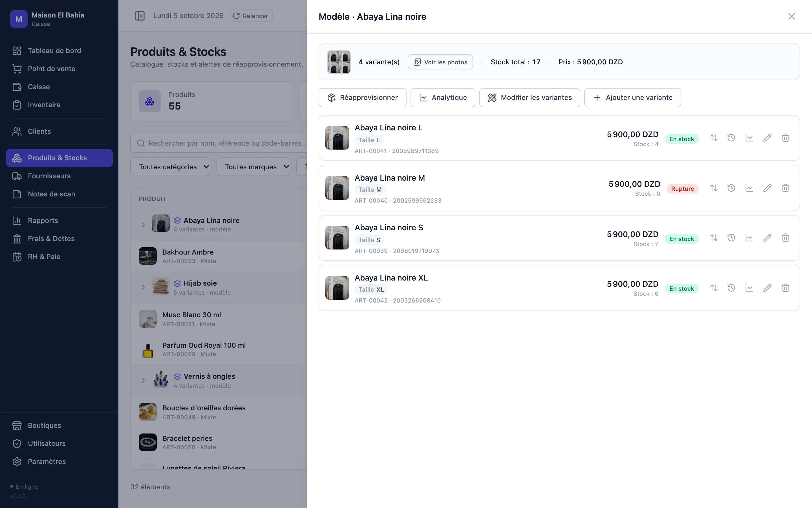This screenshot has width=812, height=508.
Task: Delete Abaya Lina noire L variant
Action: (x=785, y=138)
